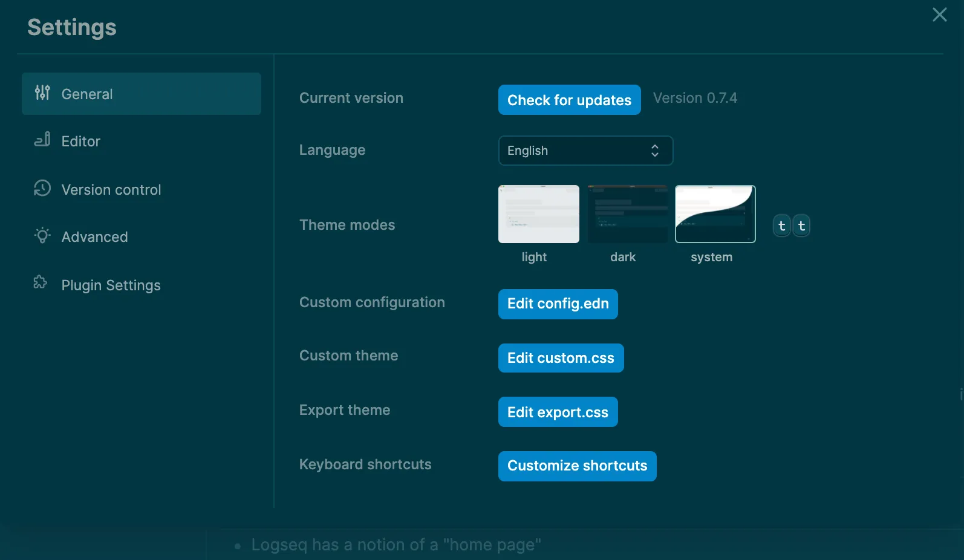Viewport: 964px width, 560px height.
Task: Click the Language dropdown up-down arrows
Action: [654, 151]
